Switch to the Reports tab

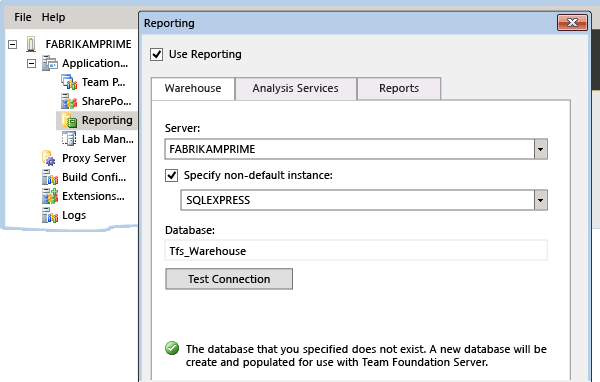[399, 88]
